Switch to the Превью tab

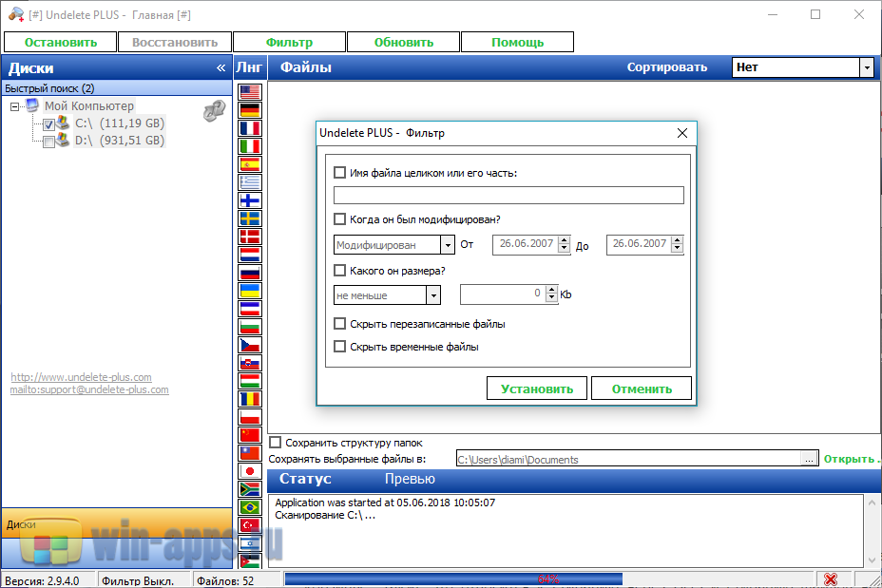pyautogui.click(x=410, y=479)
